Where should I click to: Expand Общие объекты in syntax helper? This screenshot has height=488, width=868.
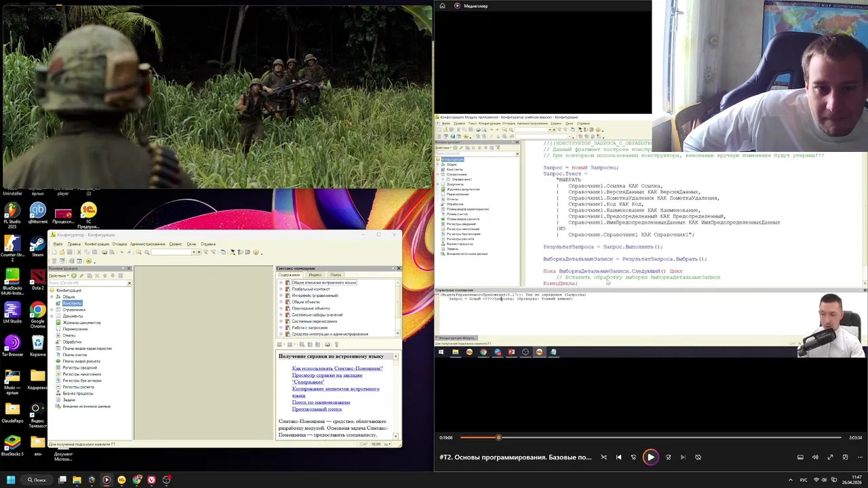click(281, 302)
